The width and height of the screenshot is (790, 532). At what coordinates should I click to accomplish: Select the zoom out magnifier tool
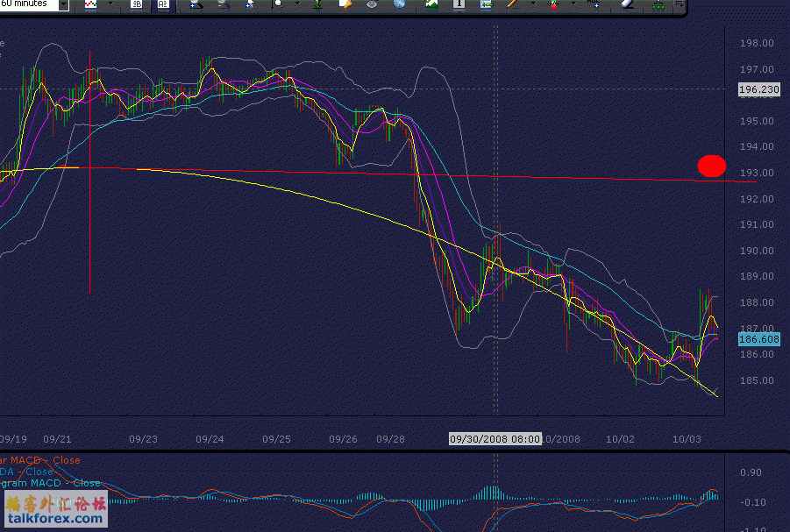click(x=224, y=4)
